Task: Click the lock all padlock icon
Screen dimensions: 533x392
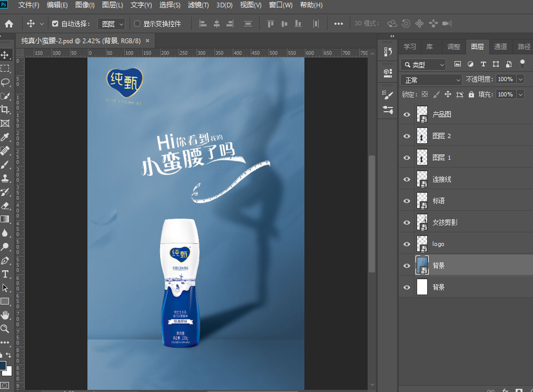Action: click(471, 94)
